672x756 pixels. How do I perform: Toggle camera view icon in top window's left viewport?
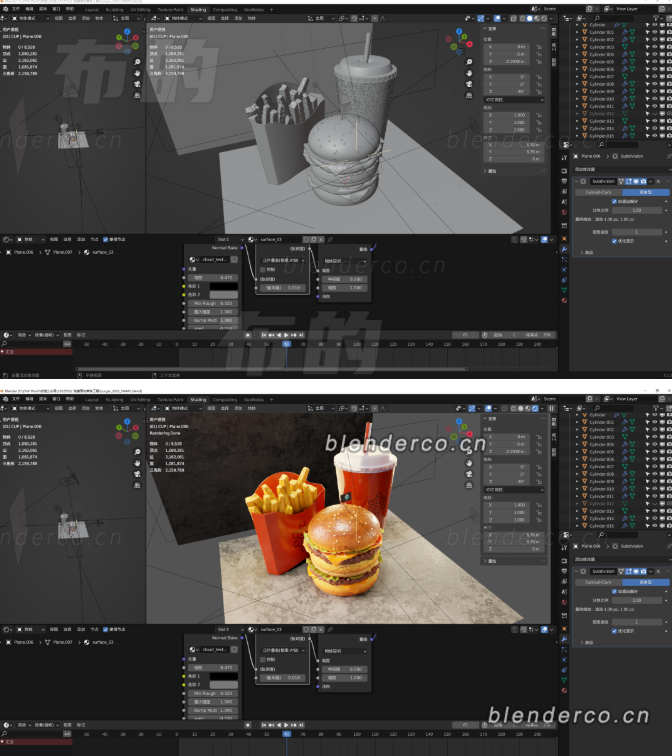137,84
